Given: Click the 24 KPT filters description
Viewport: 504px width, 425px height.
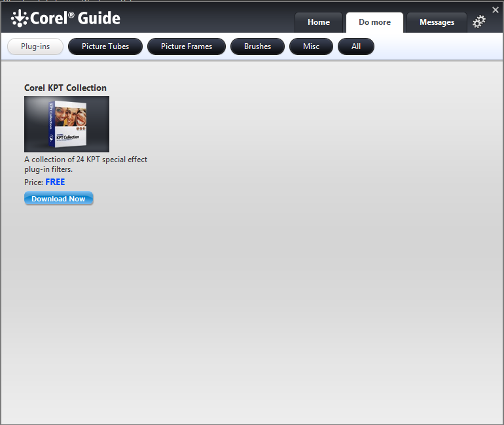Looking at the screenshot, I should pyautogui.click(x=86, y=164).
